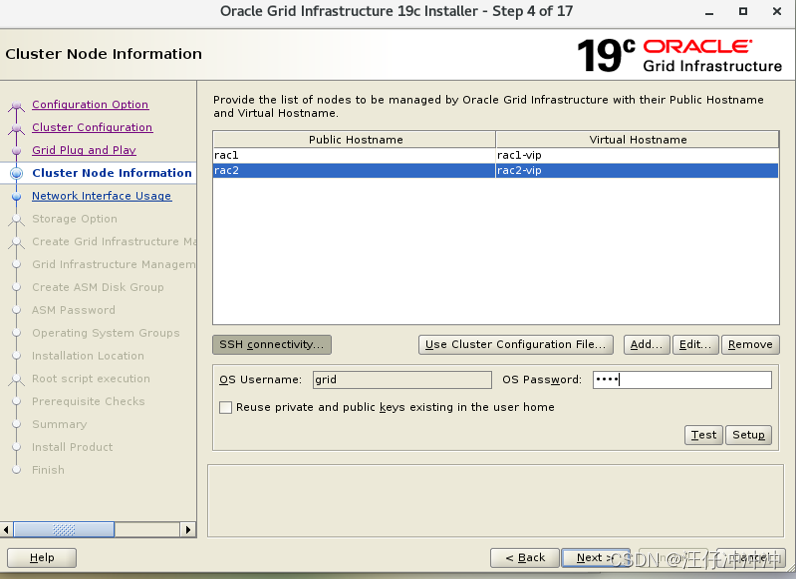The height and width of the screenshot is (579, 796).
Task: Click sidebar scrollbar left arrow
Action: (7, 530)
